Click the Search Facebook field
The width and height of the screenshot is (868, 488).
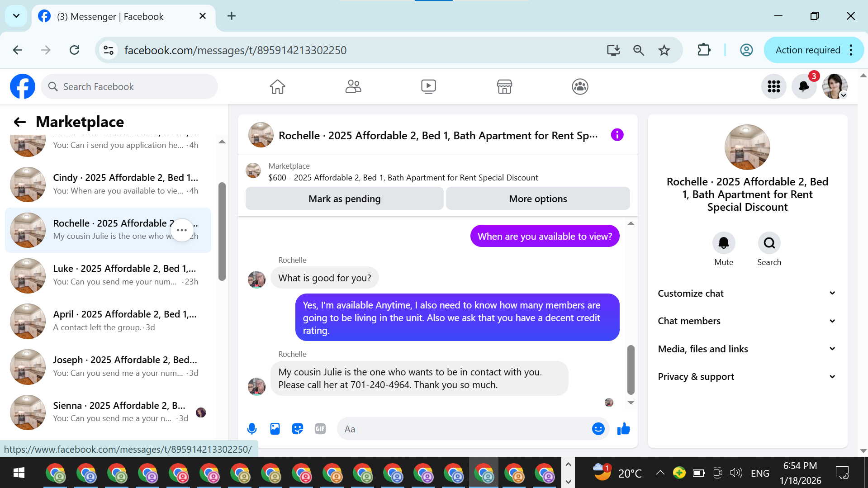pos(129,86)
